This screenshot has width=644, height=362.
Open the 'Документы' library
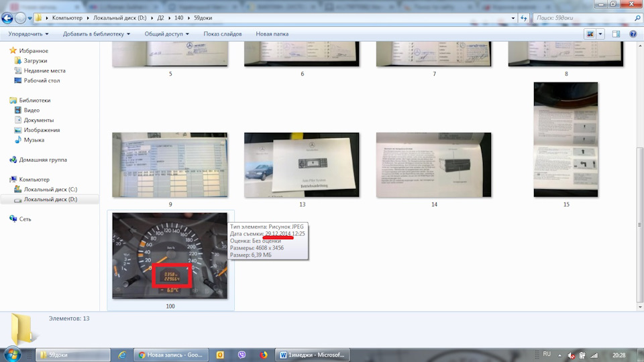pos(39,120)
